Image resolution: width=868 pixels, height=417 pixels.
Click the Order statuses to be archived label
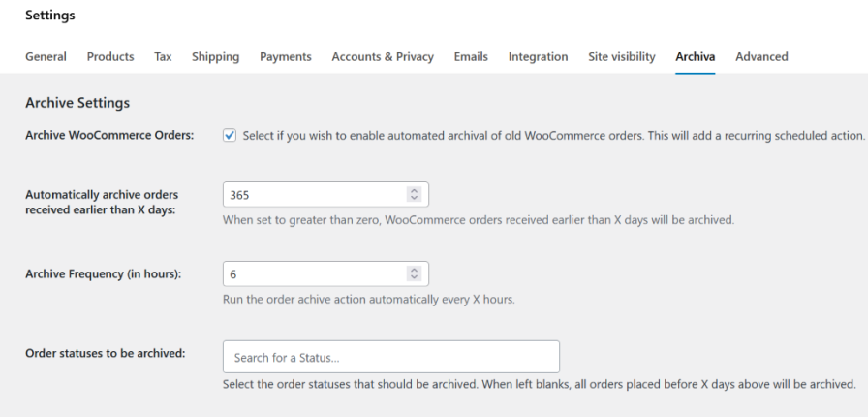tap(105, 352)
